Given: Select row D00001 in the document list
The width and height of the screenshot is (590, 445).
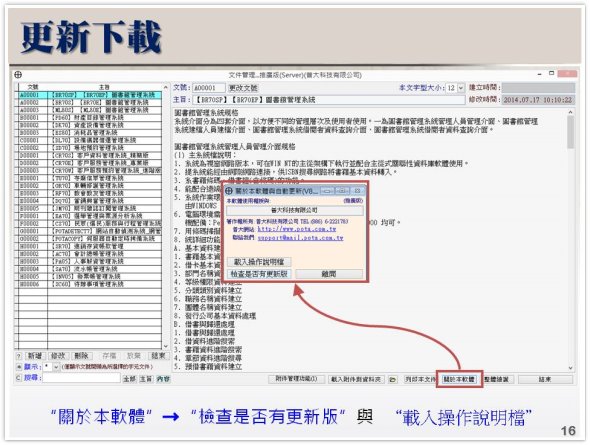Looking at the screenshot, I should click(90, 155).
